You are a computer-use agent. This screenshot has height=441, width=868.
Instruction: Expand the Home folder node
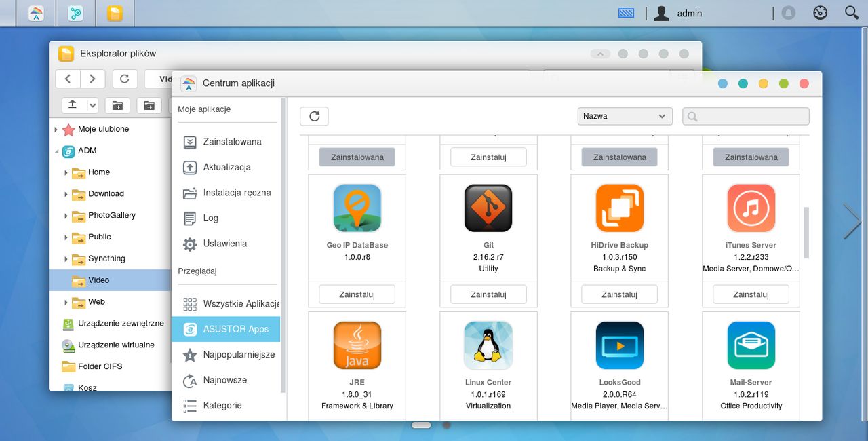tap(66, 172)
